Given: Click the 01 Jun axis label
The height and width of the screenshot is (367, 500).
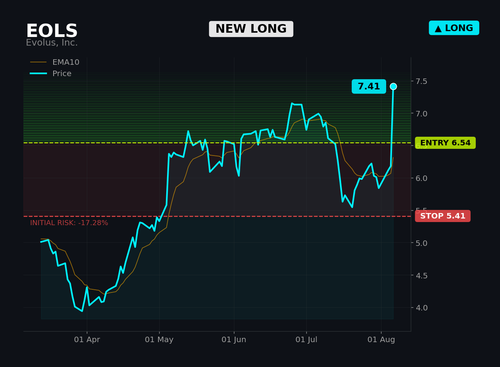Looking at the screenshot, I should point(234,340).
